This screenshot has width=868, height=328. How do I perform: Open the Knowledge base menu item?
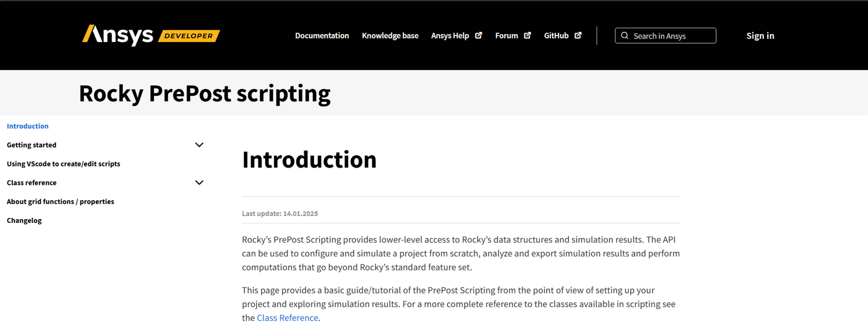coord(390,35)
